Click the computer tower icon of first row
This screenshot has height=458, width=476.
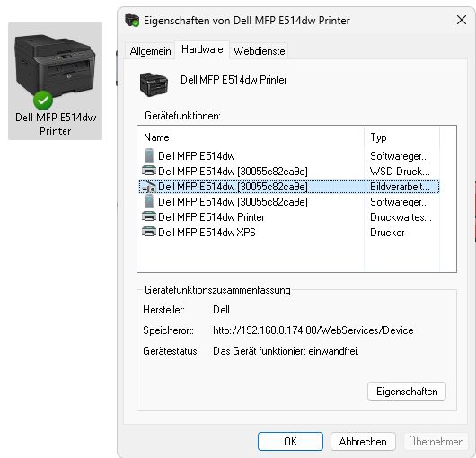click(149, 155)
